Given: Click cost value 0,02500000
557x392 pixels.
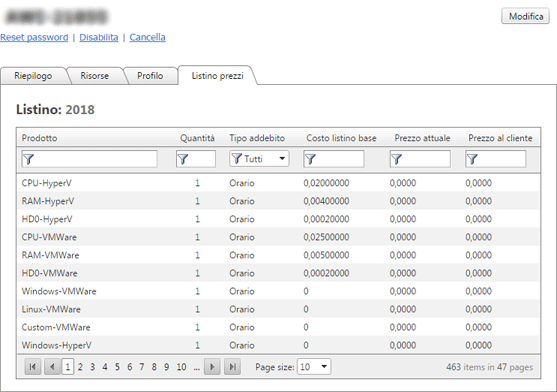Looking at the screenshot, I should pos(326,237).
